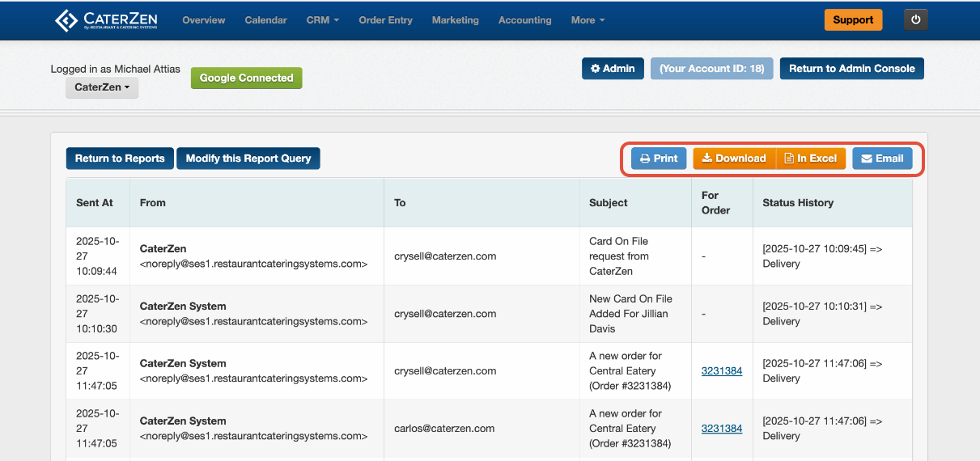980x461 pixels.
Task: Expand the CRM dropdown menu
Action: click(323, 20)
